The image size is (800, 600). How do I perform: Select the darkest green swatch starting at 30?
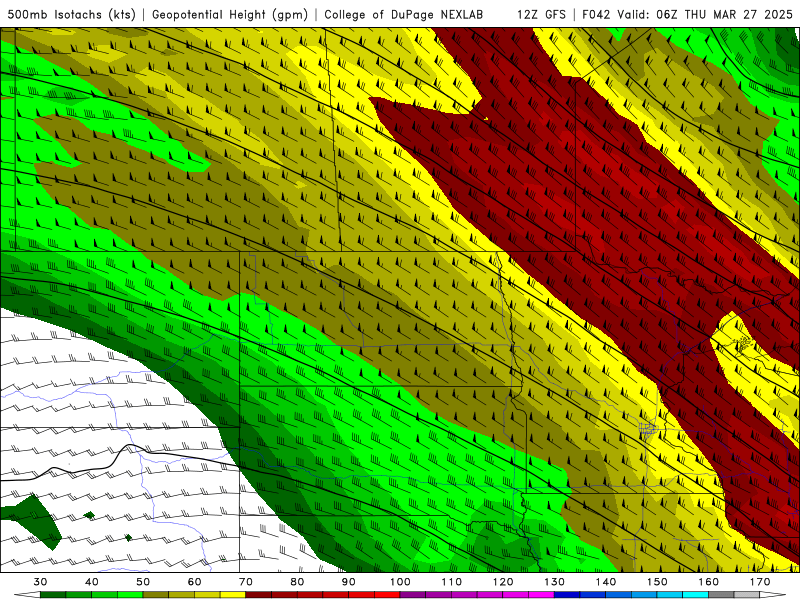coord(53,595)
